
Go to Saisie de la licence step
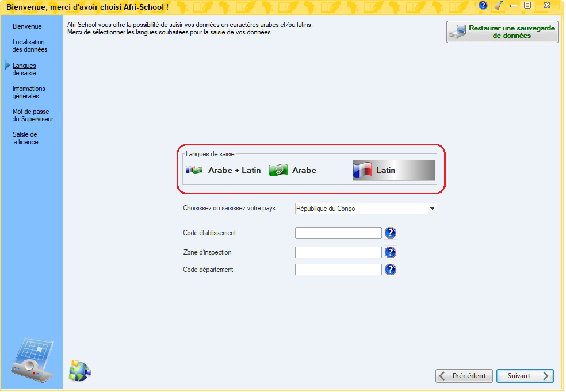tap(25, 139)
